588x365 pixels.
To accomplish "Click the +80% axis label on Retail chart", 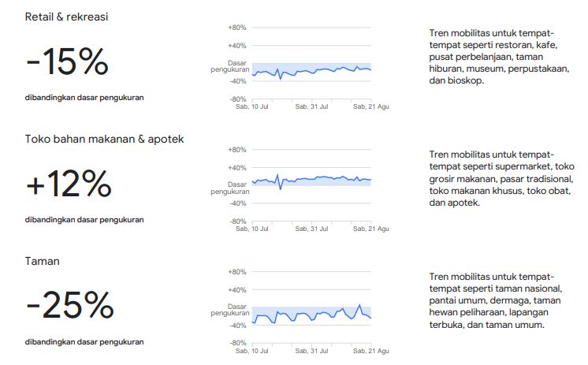I will coord(237,28).
